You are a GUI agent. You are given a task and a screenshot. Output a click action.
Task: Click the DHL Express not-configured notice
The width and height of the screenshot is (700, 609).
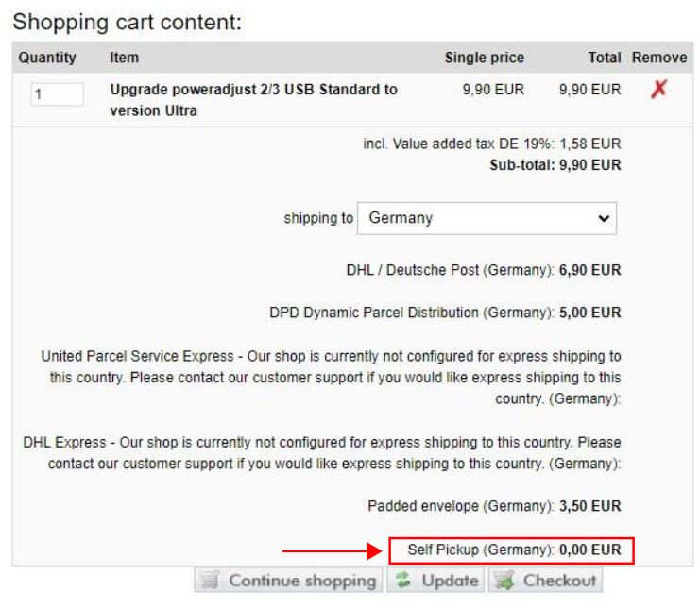point(322,453)
